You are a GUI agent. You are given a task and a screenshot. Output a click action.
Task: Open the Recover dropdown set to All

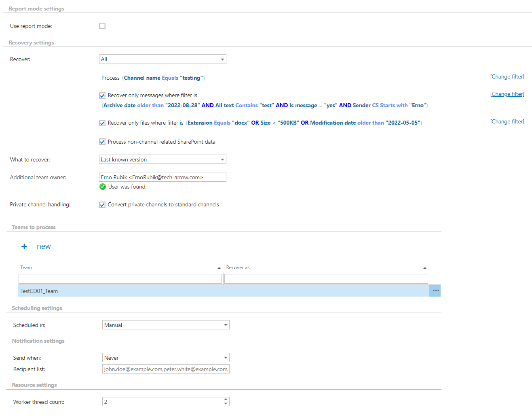pyautogui.click(x=163, y=59)
